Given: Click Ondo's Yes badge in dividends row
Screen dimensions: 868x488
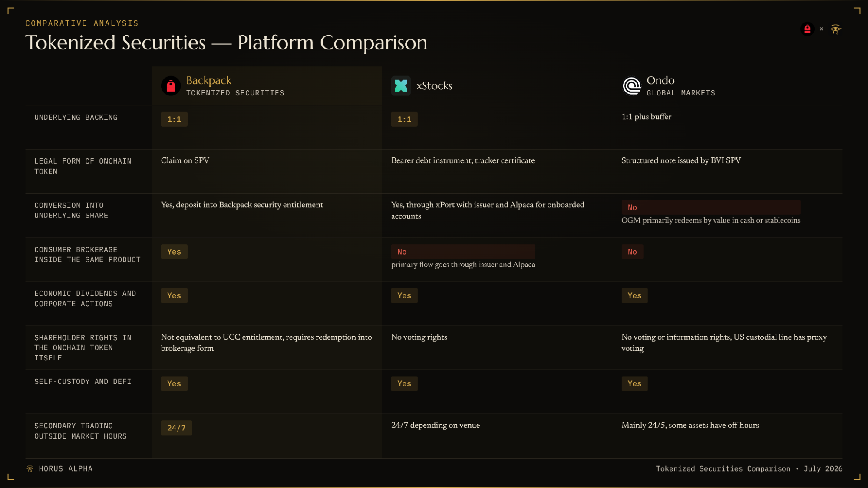Looking at the screenshot, I should click(634, 296).
